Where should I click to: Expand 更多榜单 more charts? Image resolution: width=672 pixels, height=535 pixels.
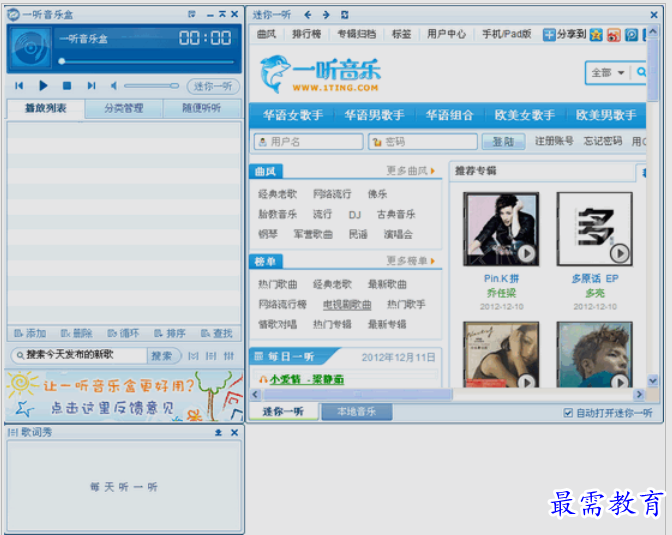click(x=411, y=261)
